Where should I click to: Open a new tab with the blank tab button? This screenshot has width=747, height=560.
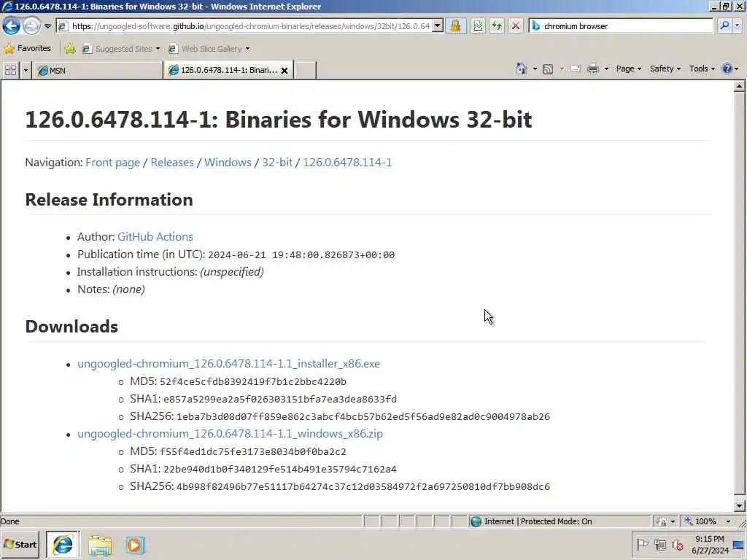[x=306, y=71]
